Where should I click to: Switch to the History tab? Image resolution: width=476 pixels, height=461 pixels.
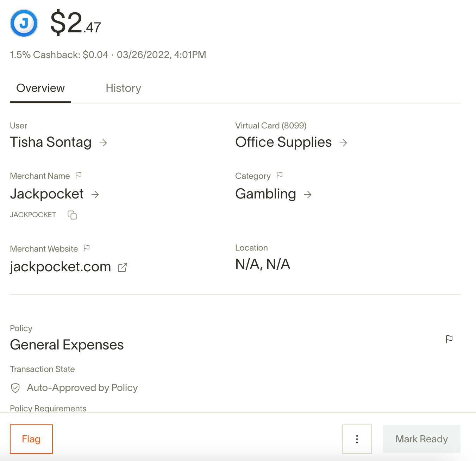coord(124,88)
